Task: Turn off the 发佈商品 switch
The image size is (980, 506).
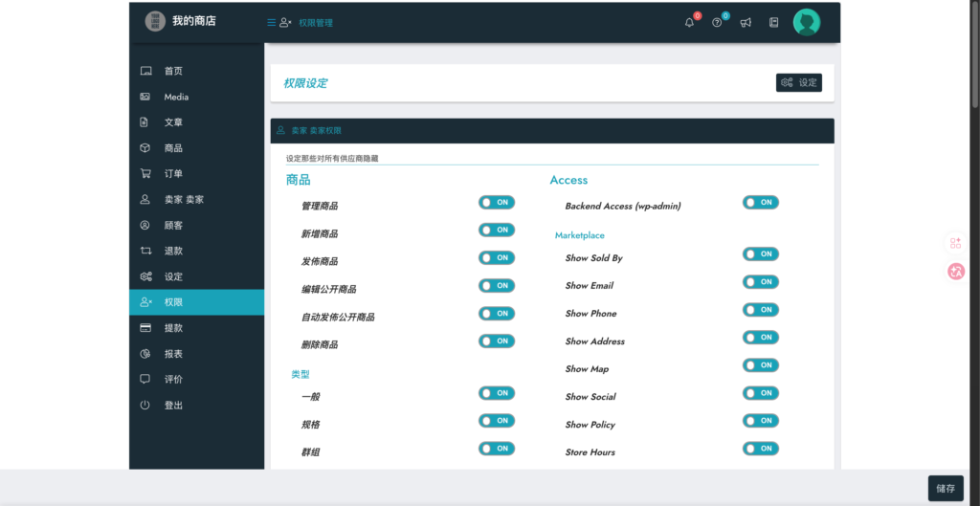Action: pyautogui.click(x=497, y=257)
